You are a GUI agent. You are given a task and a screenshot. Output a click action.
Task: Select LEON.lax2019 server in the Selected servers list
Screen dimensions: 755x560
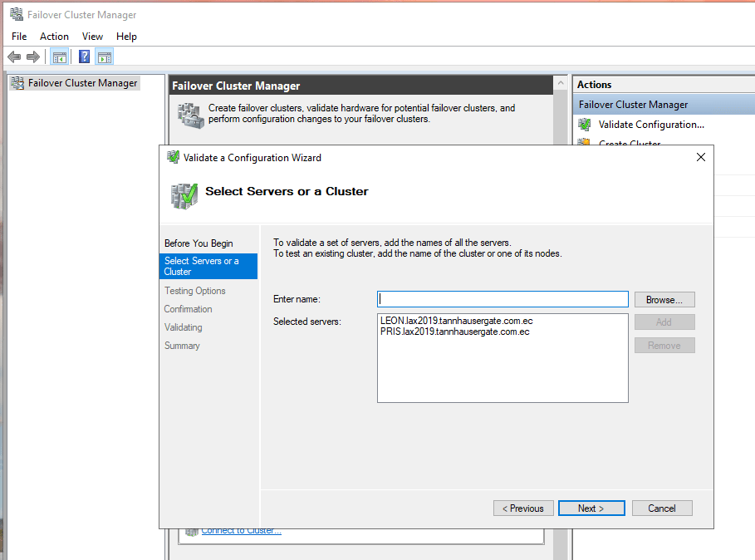click(x=455, y=320)
